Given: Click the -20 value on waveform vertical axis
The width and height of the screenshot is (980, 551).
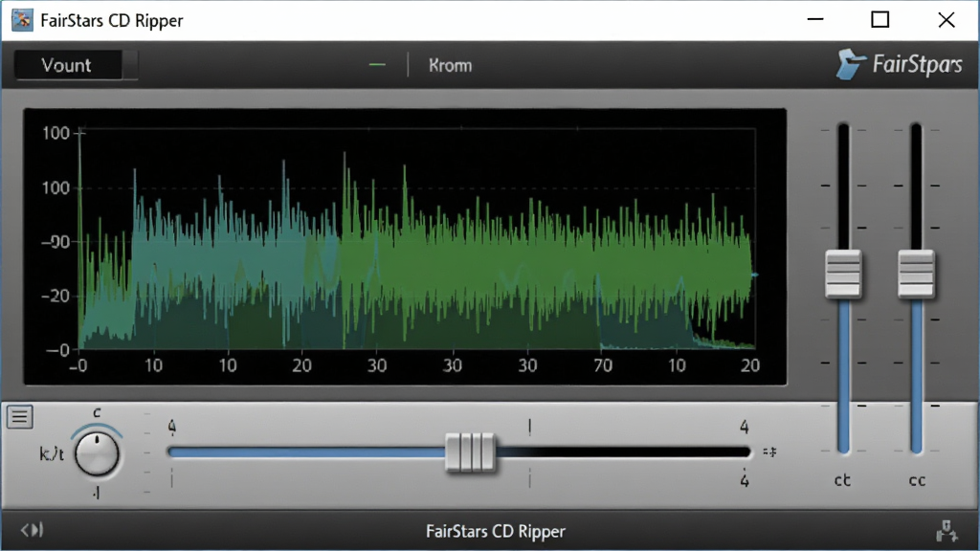Looking at the screenshot, I should (55, 296).
